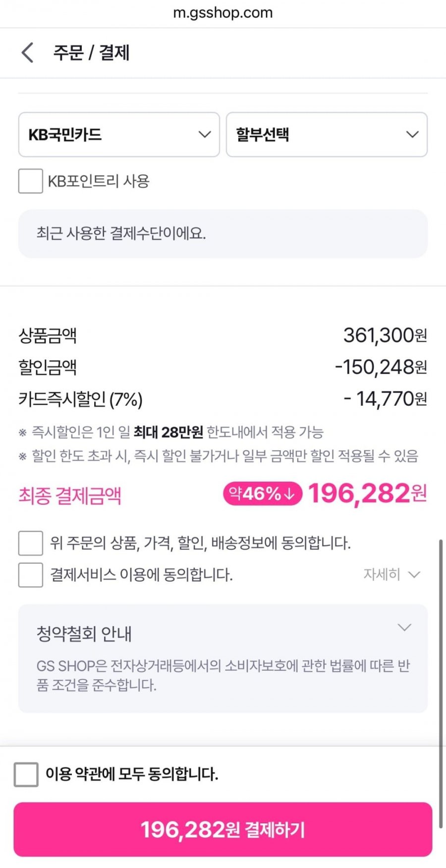
Task: Tap the back arrow icon
Action: 28,53
